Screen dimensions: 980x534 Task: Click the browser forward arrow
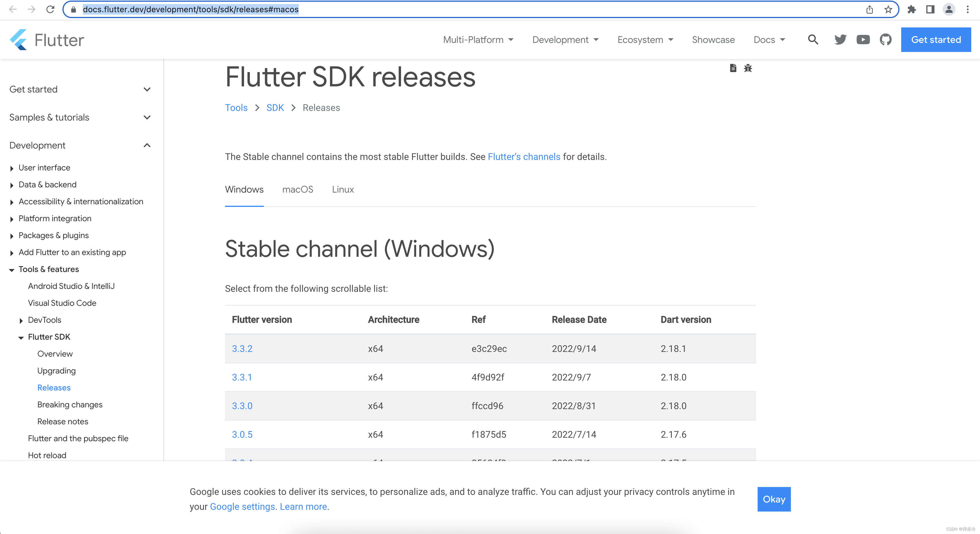pyautogui.click(x=32, y=9)
